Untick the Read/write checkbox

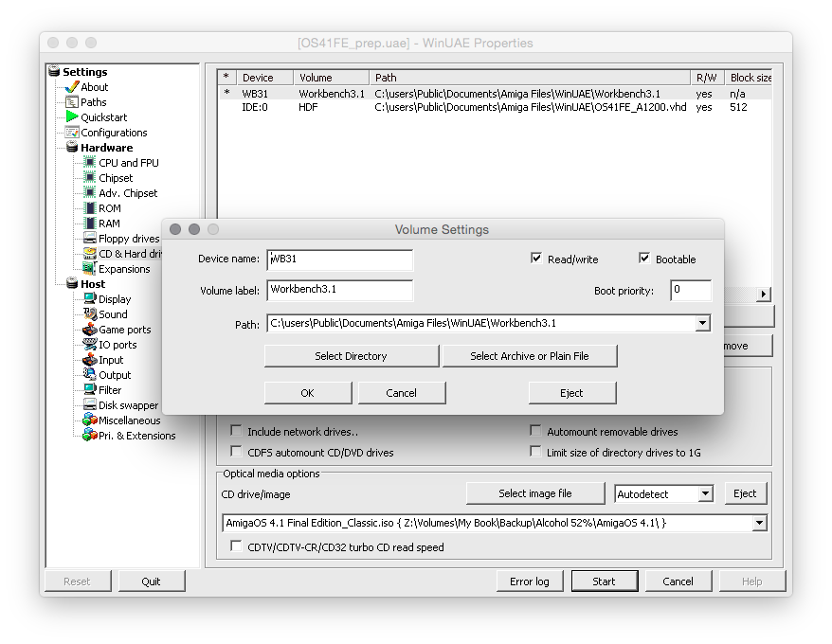[x=536, y=259]
